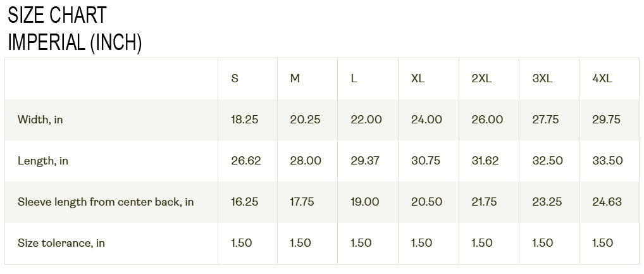Click the width value 24.00 for XL
The width and height of the screenshot is (644, 274).
pos(426,120)
